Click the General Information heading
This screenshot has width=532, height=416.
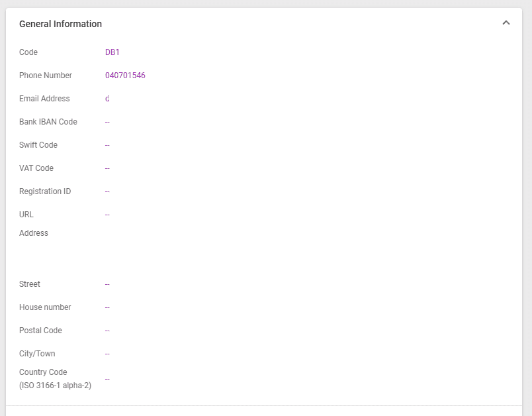click(x=60, y=24)
